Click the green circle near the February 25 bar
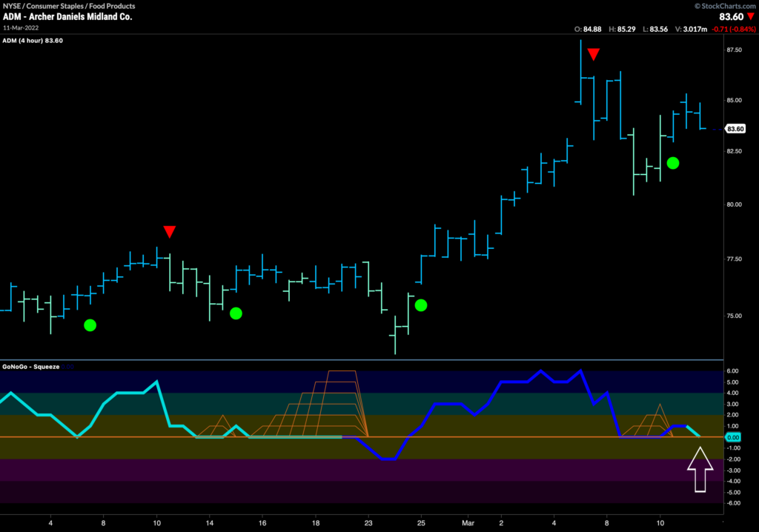 coord(421,305)
